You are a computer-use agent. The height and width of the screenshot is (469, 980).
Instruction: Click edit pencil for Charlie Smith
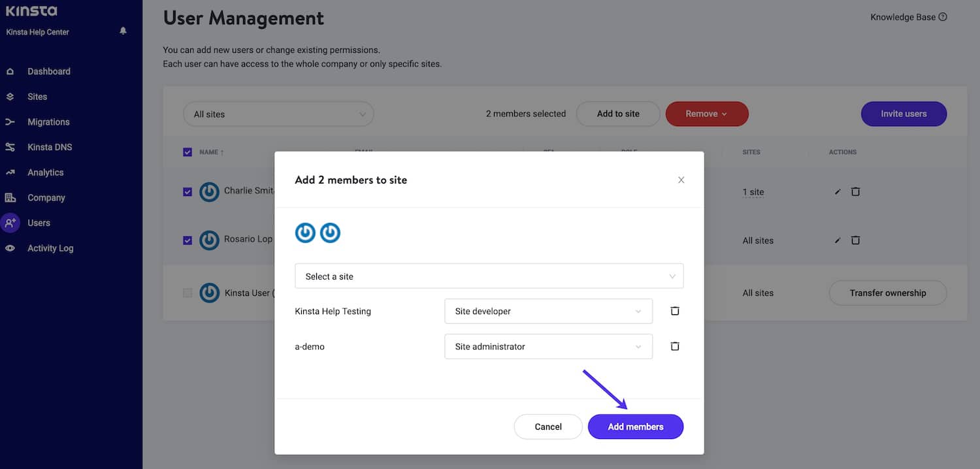838,192
